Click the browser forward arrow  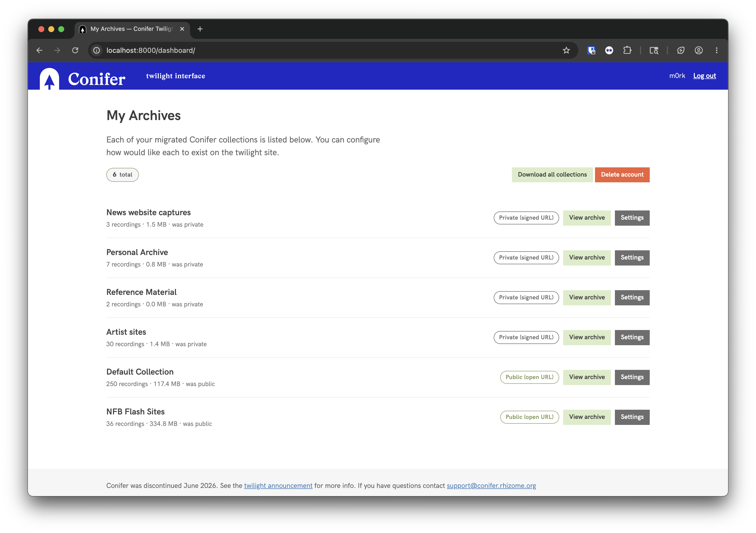coord(57,50)
